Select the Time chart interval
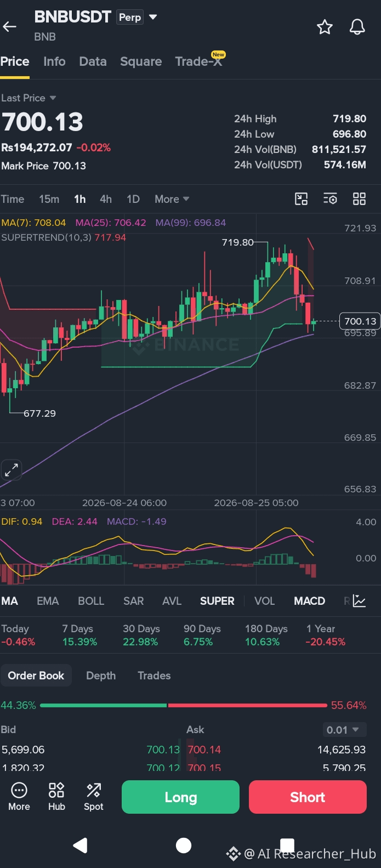The image size is (381, 868). 13,199
